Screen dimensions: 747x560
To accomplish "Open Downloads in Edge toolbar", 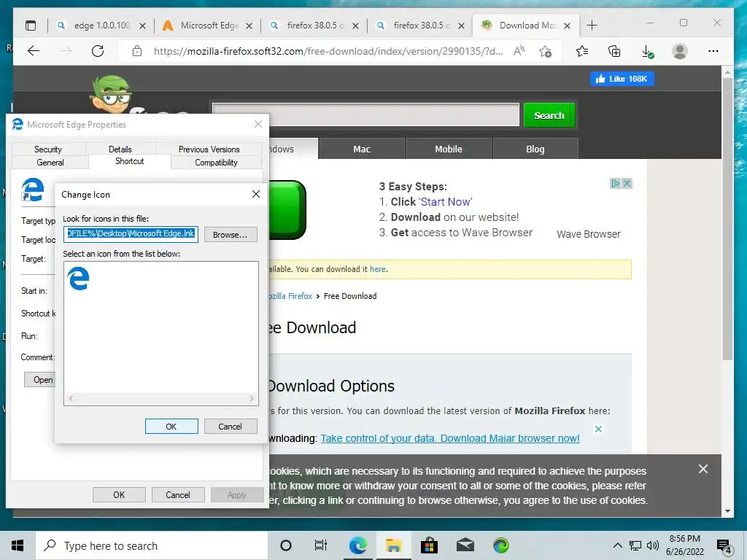I will coord(648,52).
